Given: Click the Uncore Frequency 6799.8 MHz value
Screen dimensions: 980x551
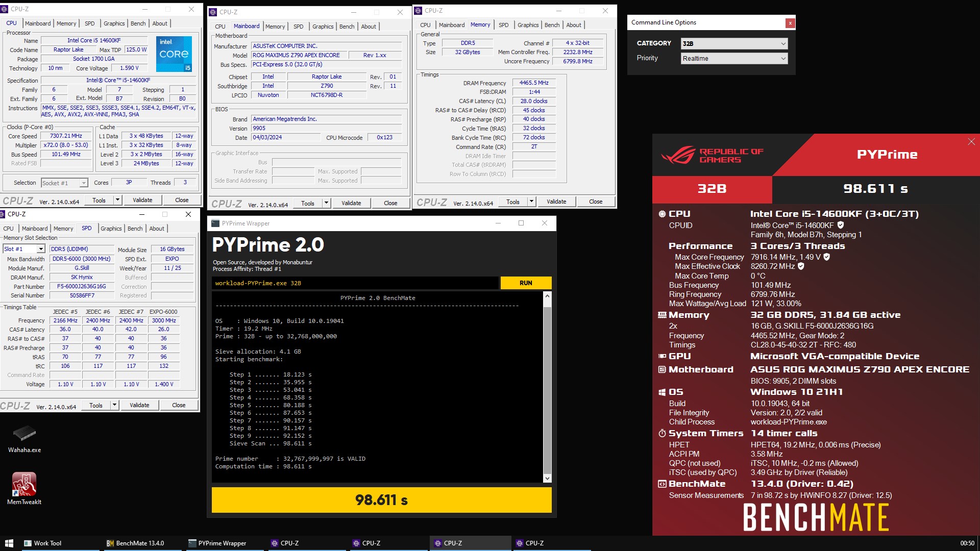Looking at the screenshot, I should (578, 61).
